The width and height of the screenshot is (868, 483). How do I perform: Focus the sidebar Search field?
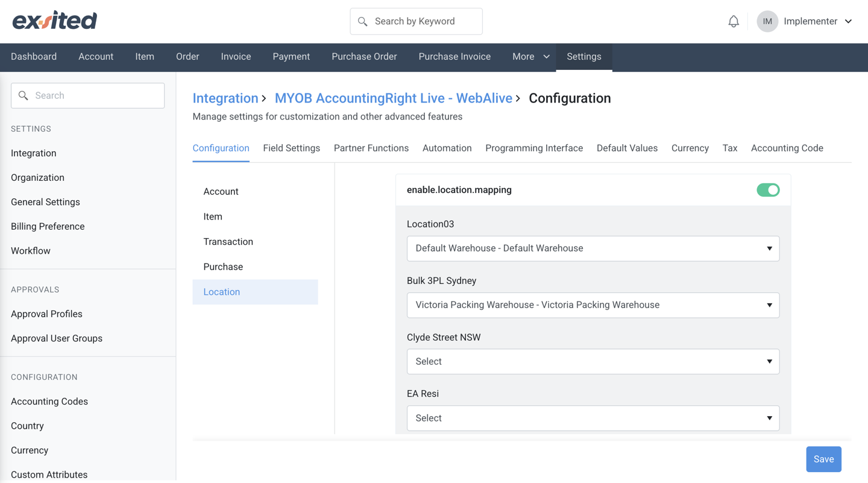click(x=87, y=95)
